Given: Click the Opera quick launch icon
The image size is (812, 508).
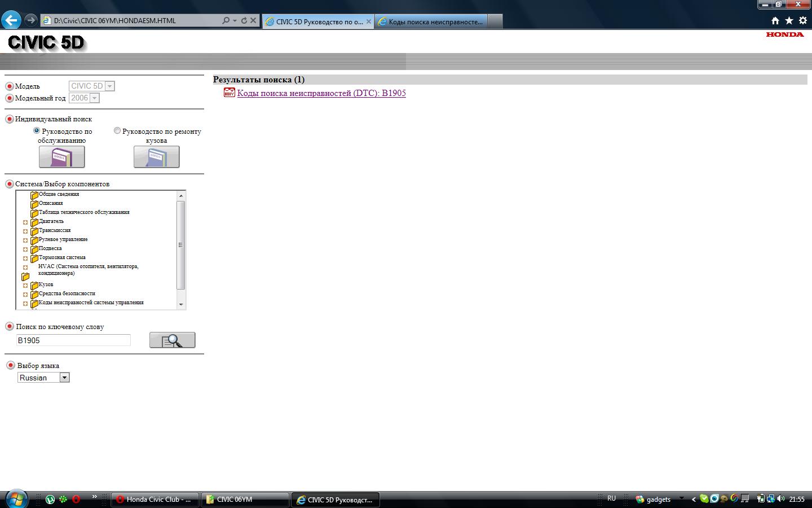Looking at the screenshot, I should (x=76, y=499).
